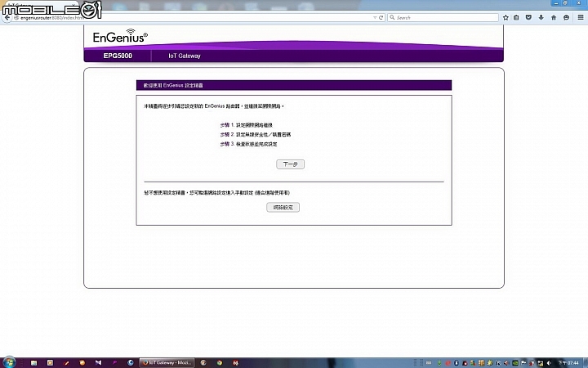Click the network connection tray icon

point(540,363)
